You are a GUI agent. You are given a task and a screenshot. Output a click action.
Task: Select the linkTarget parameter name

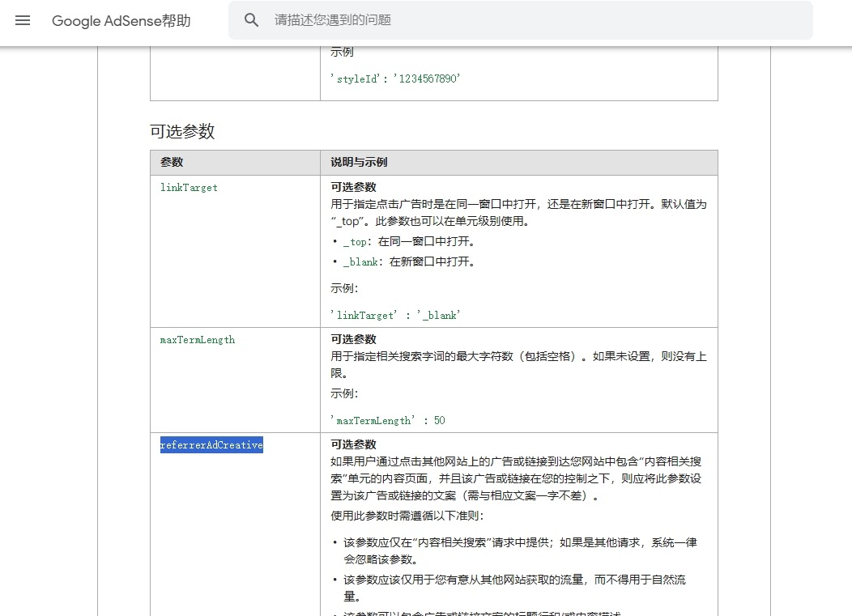pos(189,188)
